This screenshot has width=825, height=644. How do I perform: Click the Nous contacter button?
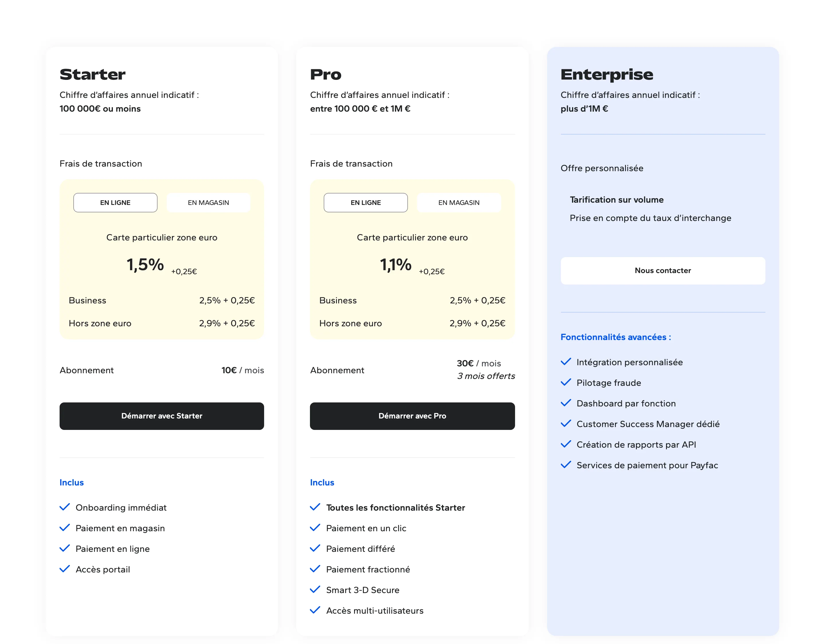[663, 271]
